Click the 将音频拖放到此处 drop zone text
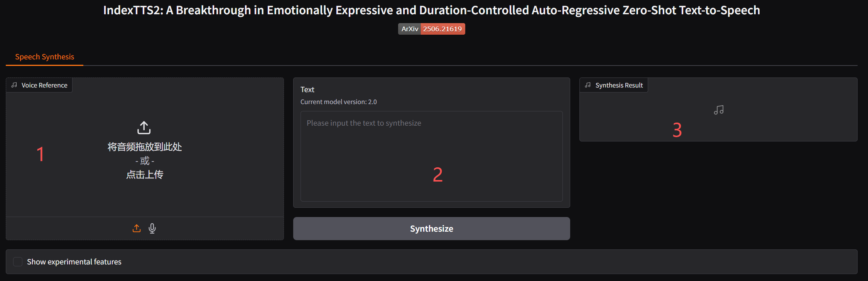Image resolution: width=868 pixels, height=281 pixels. tap(145, 147)
